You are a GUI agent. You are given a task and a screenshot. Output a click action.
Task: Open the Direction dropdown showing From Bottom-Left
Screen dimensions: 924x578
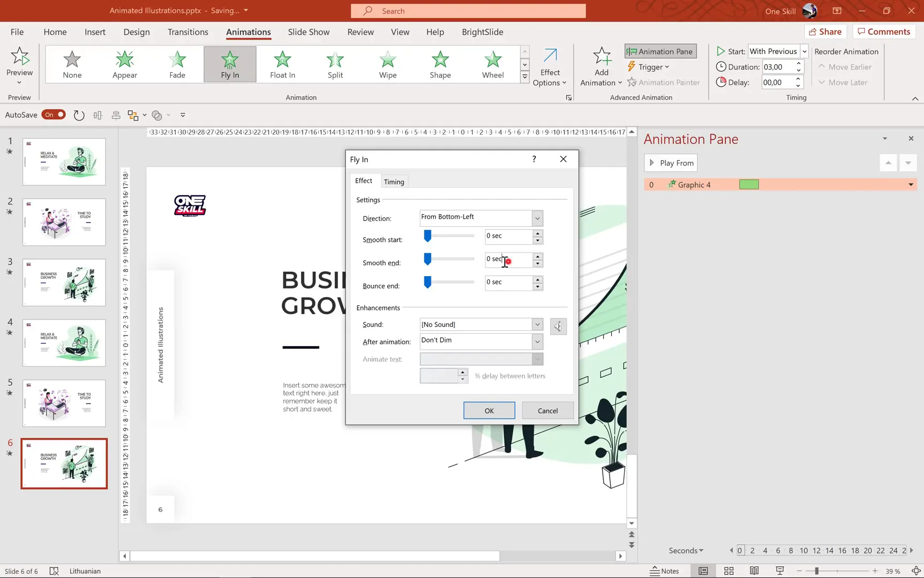[537, 218]
